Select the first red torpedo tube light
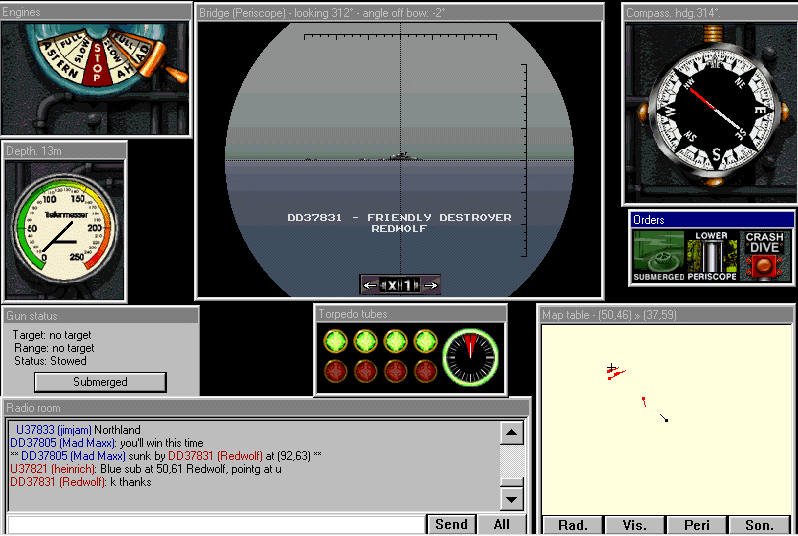The image size is (798, 536). 335,371
